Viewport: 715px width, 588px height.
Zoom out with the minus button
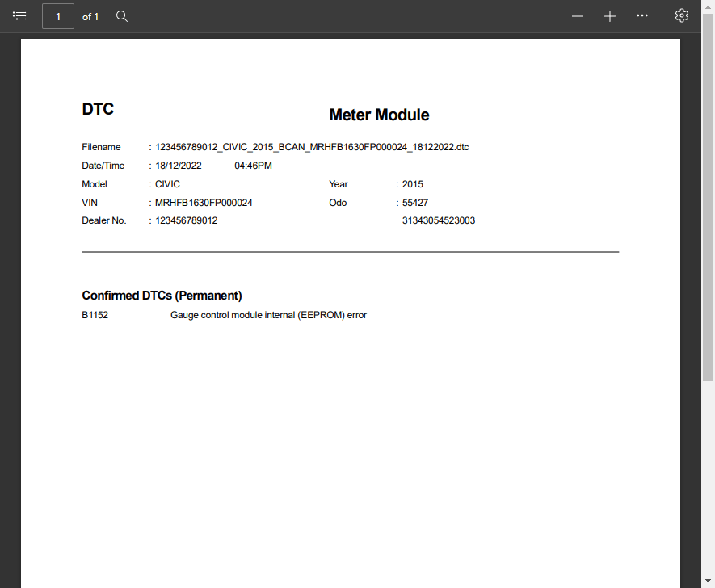click(578, 16)
